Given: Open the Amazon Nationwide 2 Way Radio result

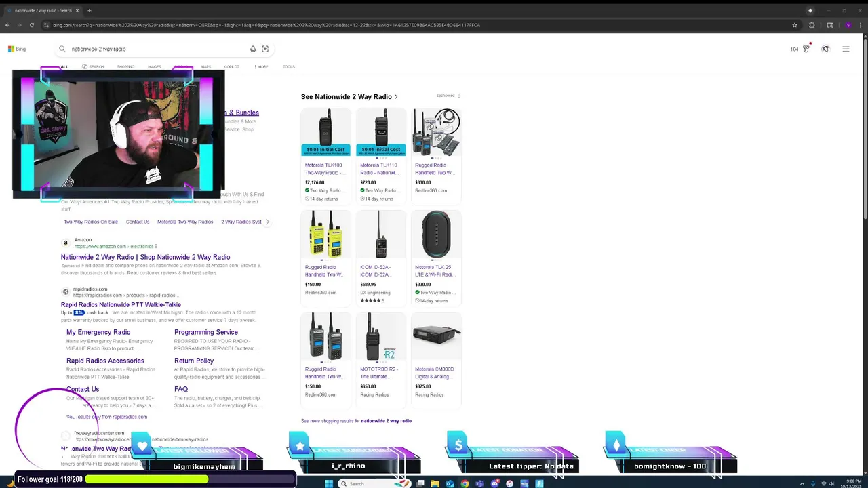Looking at the screenshot, I should 145,257.
